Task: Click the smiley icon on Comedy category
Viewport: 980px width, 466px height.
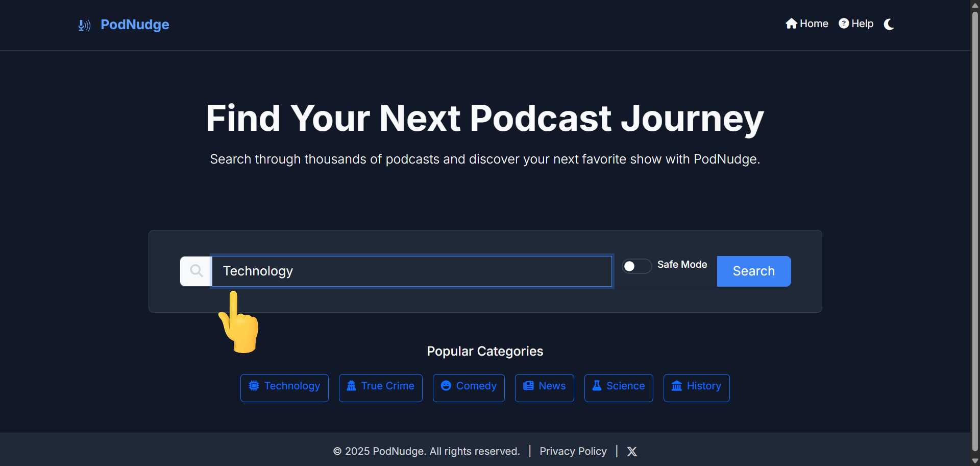Action: tap(446, 386)
